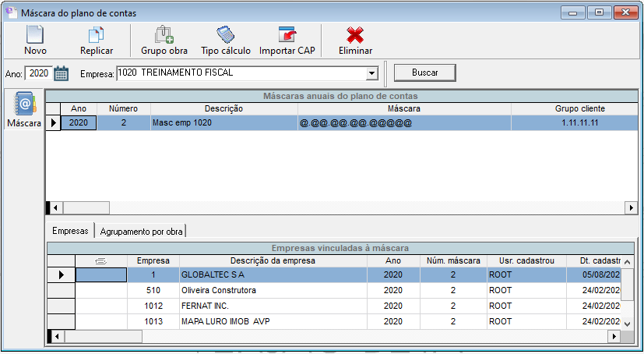Expand the Empresa dropdown list
644x354 pixels.
coord(371,73)
